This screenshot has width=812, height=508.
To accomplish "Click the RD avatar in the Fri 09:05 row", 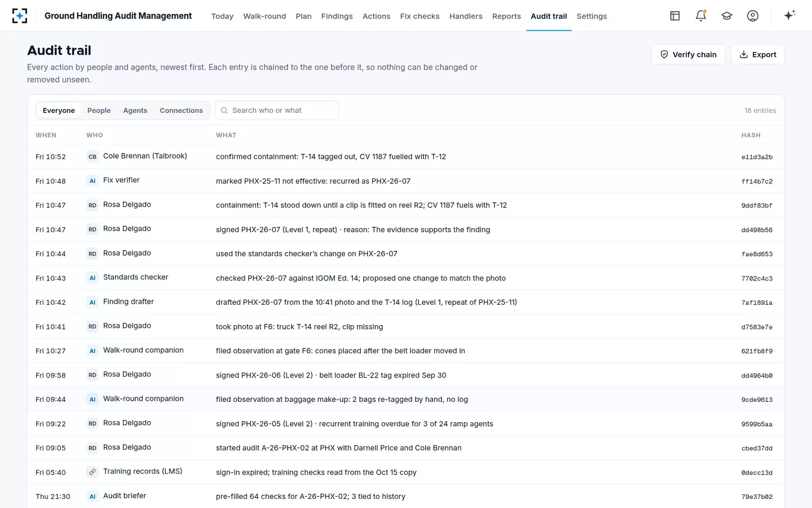I will (x=92, y=448).
